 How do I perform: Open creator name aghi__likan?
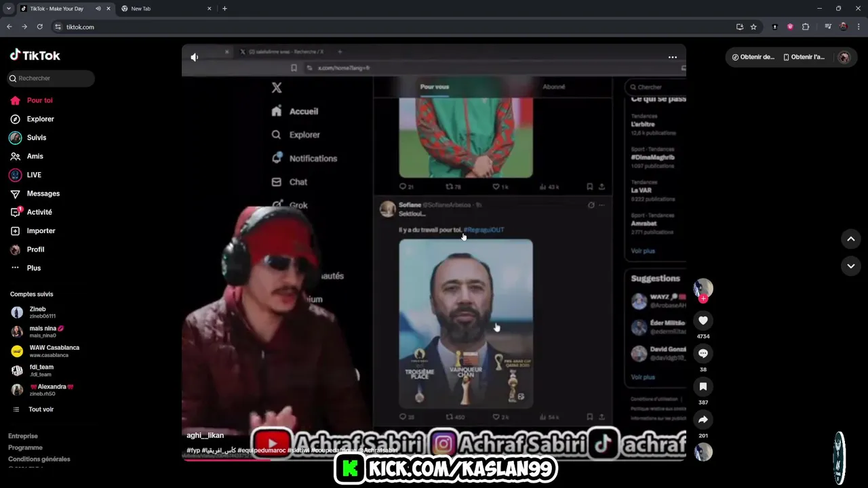pyautogui.click(x=205, y=435)
